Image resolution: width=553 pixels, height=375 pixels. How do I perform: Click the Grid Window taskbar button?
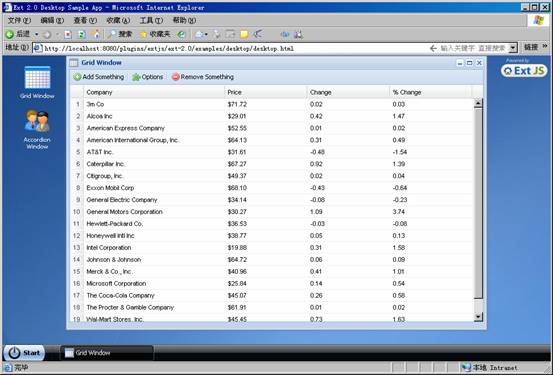coord(107,352)
